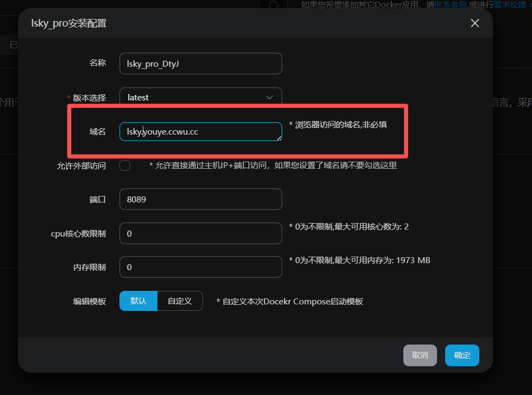This screenshot has width=532, height=395.
Task: Close the Lsky_pro install configuration dialog
Action: 474,23
